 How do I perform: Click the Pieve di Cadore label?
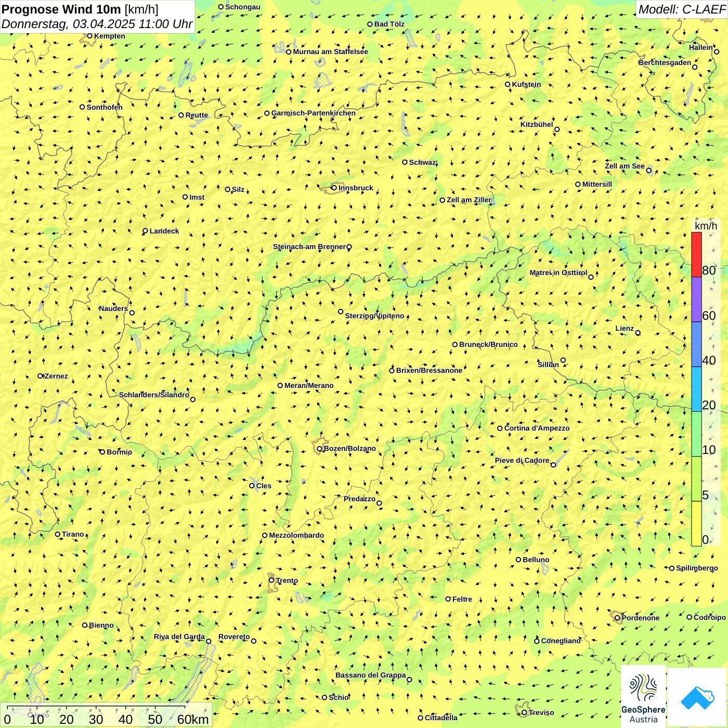522,460
